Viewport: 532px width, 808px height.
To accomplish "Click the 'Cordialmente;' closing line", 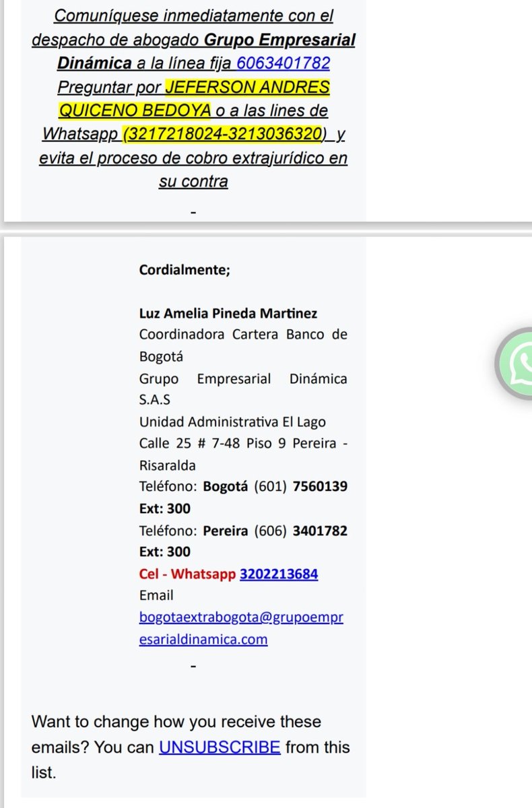I will tap(185, 270).
